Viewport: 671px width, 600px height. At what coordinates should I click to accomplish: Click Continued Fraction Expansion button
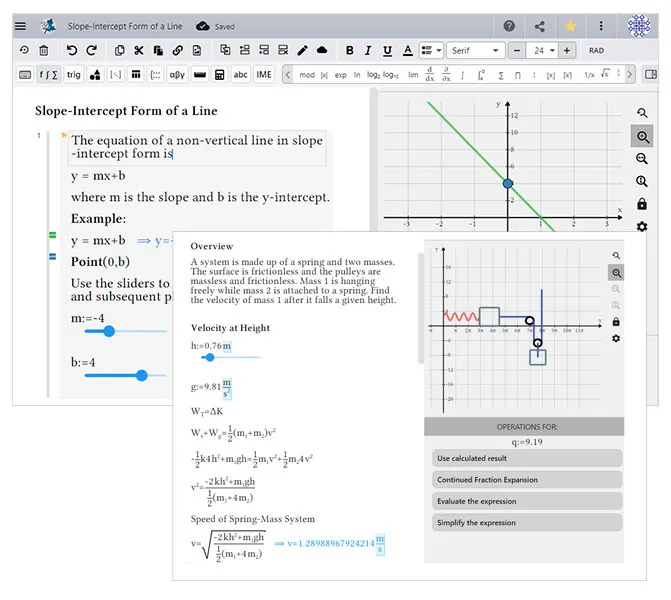pos(527,479)
